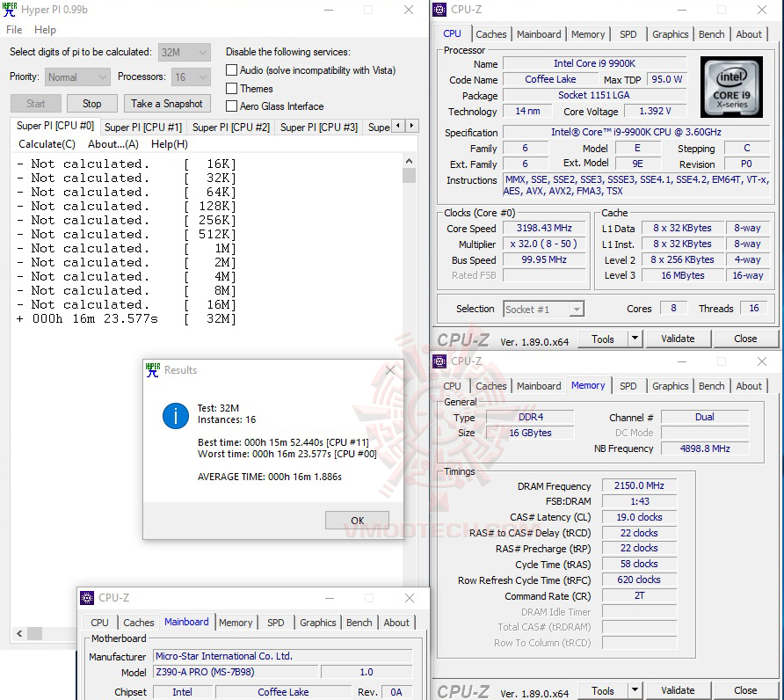Click the CPU-Z icon on the Memory window title bar
The height and width of the screenshot is (700, 784).
pyautogui.click(x=439, y=361)
